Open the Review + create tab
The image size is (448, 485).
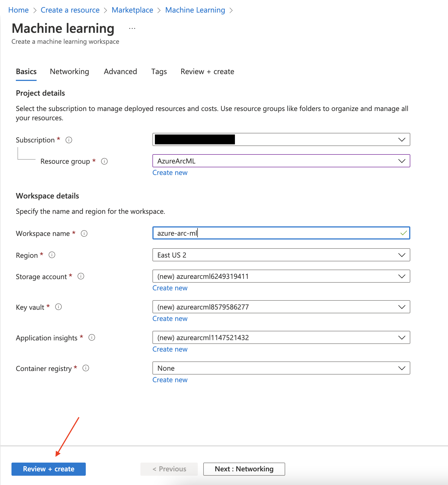(207, 72)
